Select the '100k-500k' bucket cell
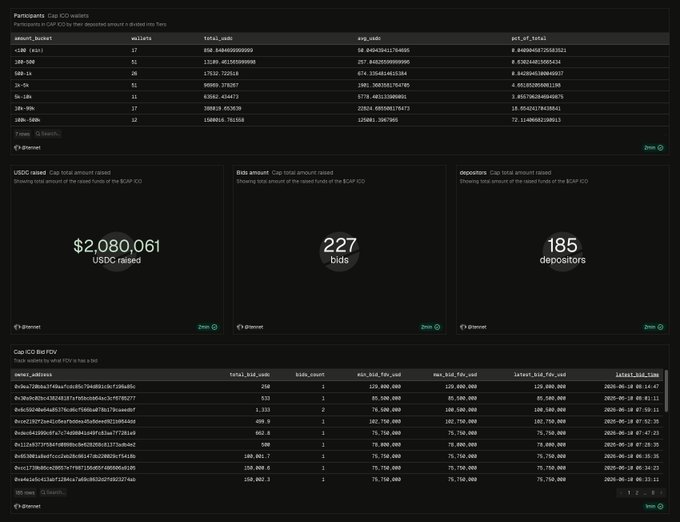Viewport: 680px width, 522px height. (27, 120)
